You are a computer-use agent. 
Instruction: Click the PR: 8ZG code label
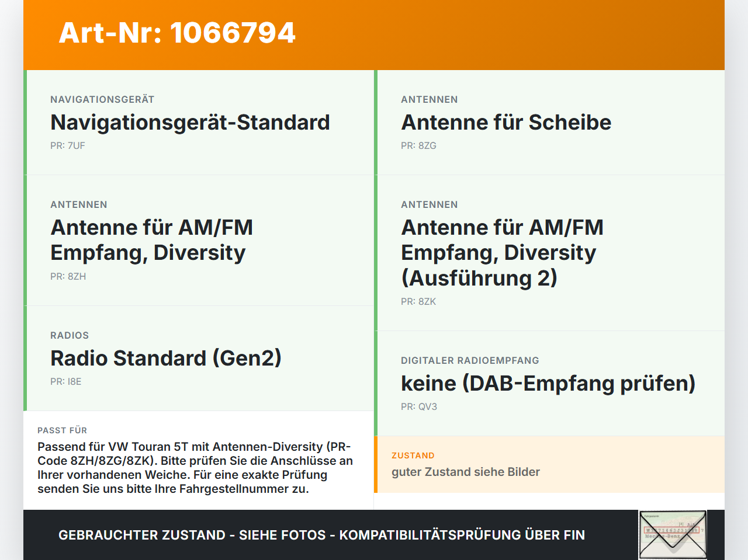(418, 145)
